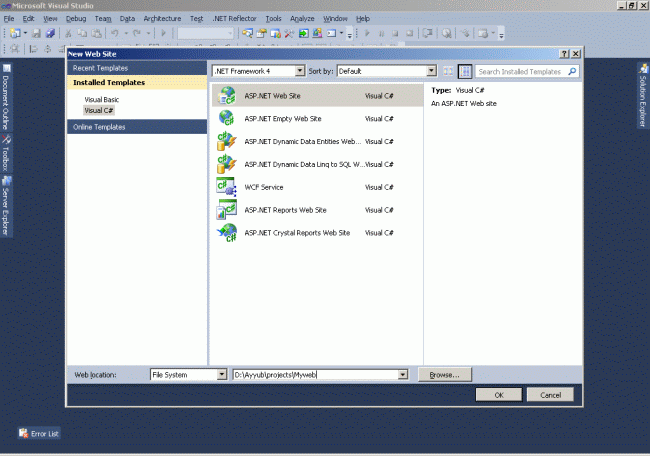The image size is (650, 456).
Task: Select ASP.NET Web Site template icon
Action: [x=227, y=96]
